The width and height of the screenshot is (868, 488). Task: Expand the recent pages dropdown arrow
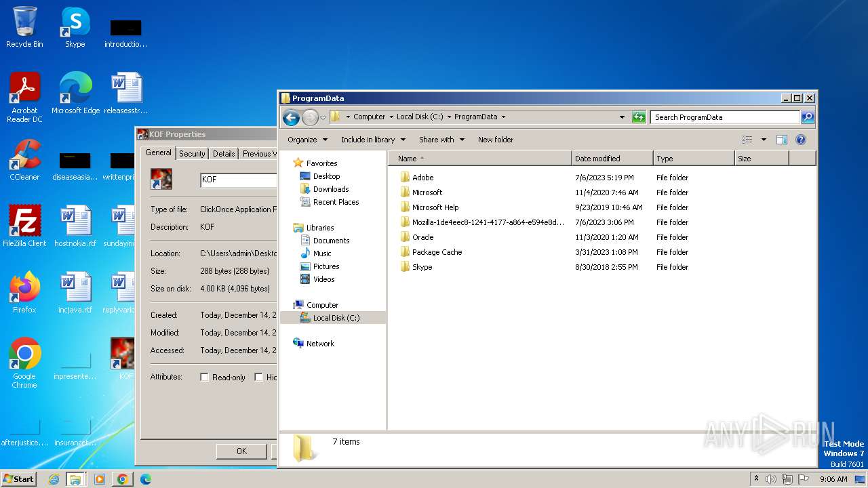pyautogui.click(x=323, y=117)
